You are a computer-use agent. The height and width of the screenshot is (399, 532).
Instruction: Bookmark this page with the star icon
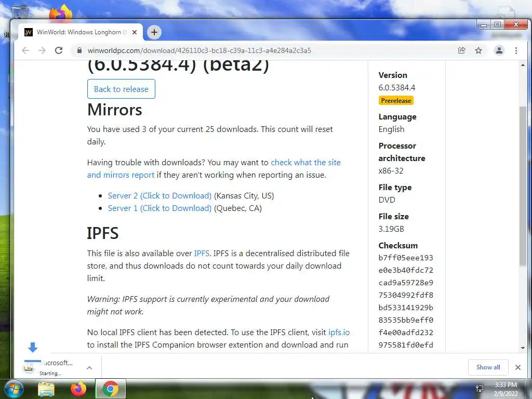pyautogui.click(x=478, y=50)
